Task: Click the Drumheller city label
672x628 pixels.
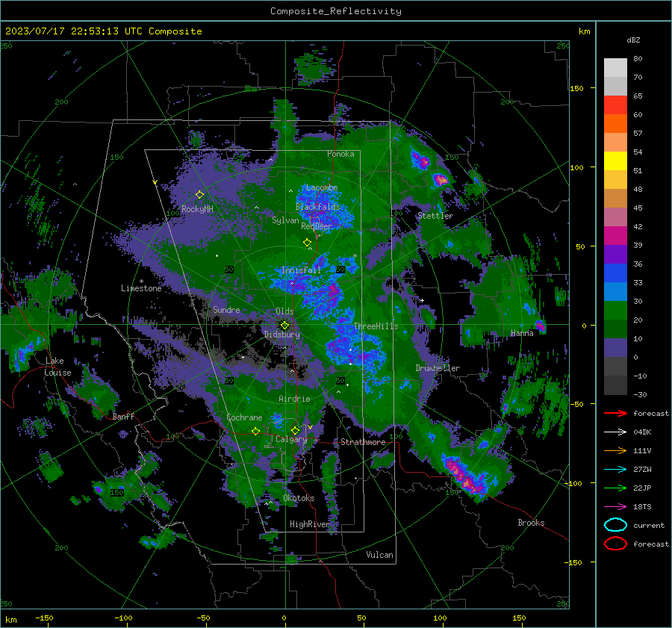Action: [438, 368]
